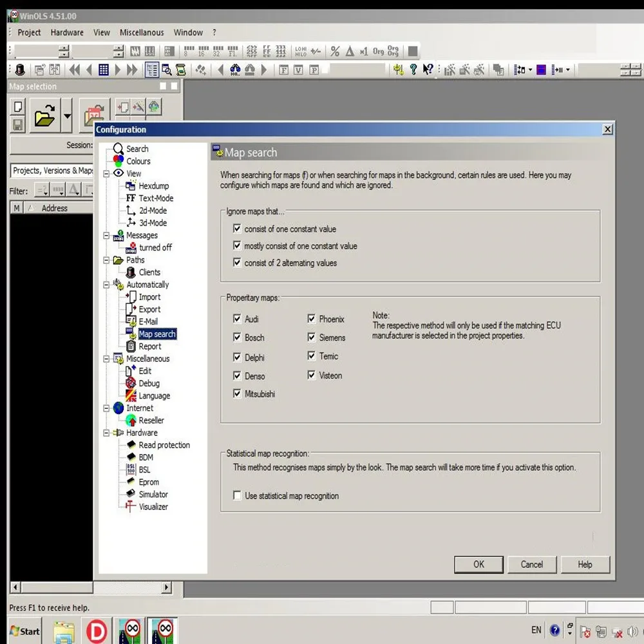Screen dimensions: 644x644
Task: Open the Hardware menu in menu bar
Action: tap(67, 32)
